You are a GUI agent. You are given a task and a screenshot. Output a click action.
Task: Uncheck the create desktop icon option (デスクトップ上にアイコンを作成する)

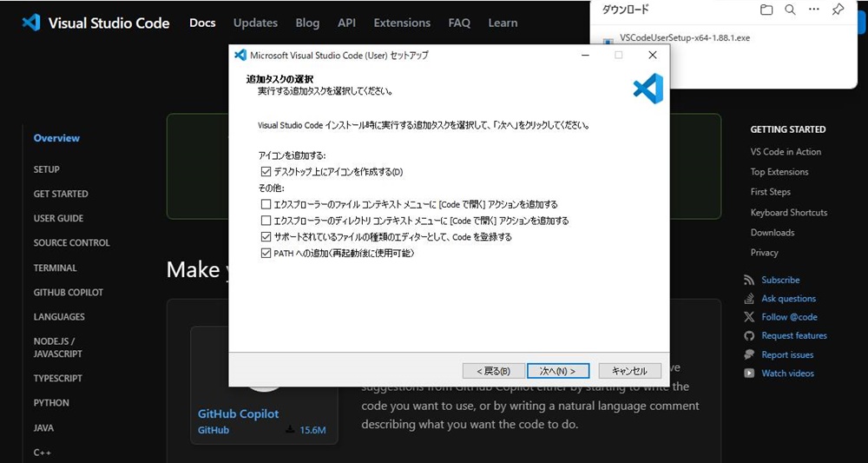[266, 172]
